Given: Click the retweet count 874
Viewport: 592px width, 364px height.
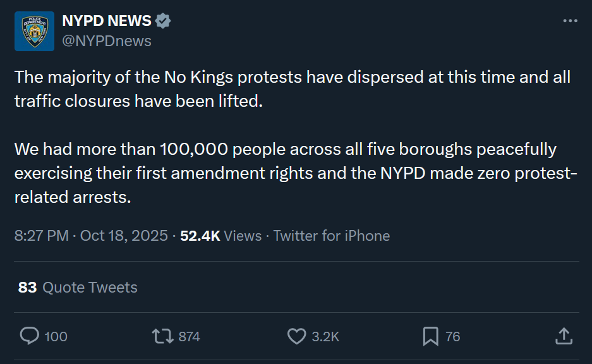Looking at the screenshot, I should click(x=189, y=337).
